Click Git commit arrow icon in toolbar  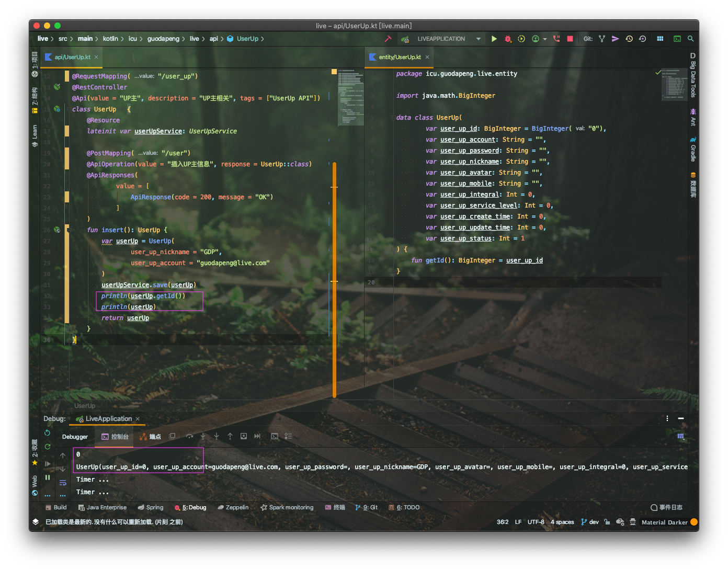point(616,39)
